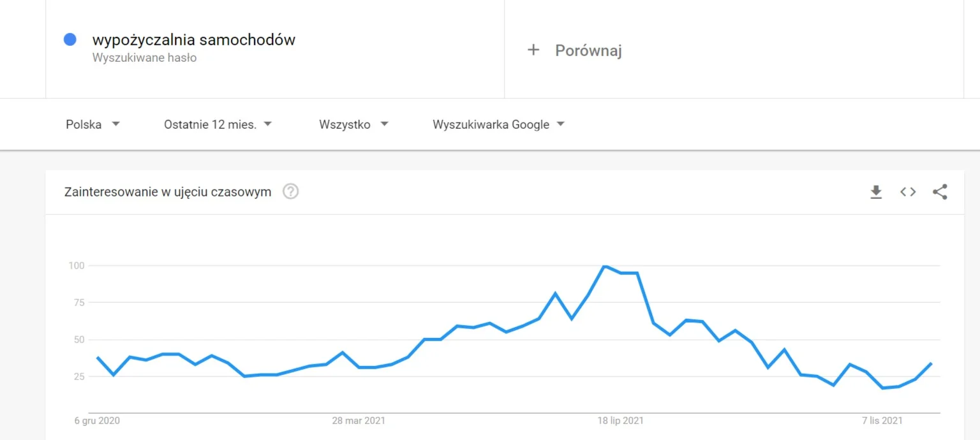Open the embed code icon for the chart
The width and height of the screenshot is (980, 440).
pos(908,192)
